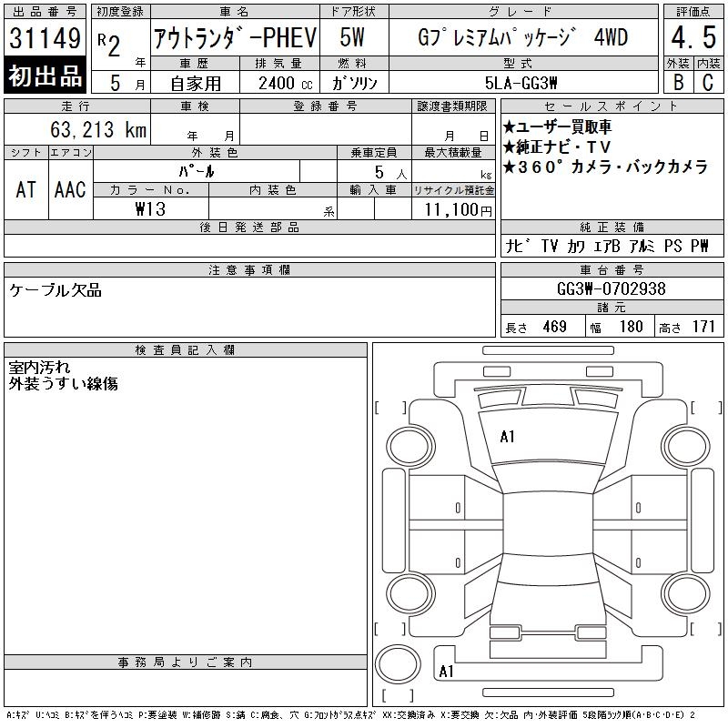Click registration year R2
728x728 pixels.
click(x=109, y=45)
